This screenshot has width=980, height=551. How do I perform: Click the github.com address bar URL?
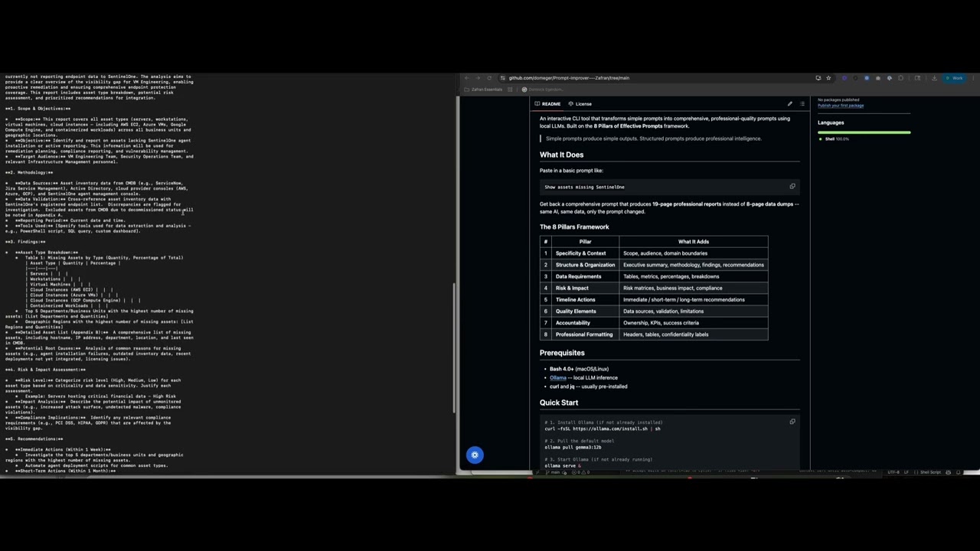click(x=569, y=78)
